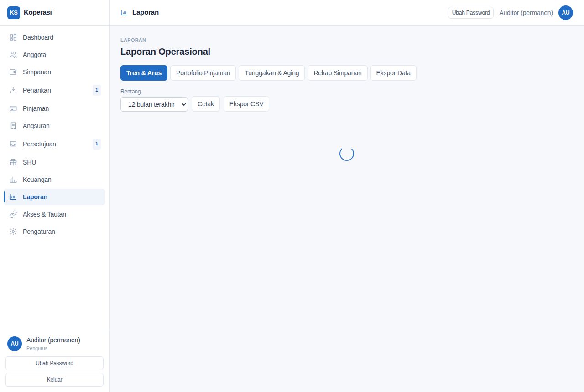Click the Cetak button
584x392 pixels.
206,104
